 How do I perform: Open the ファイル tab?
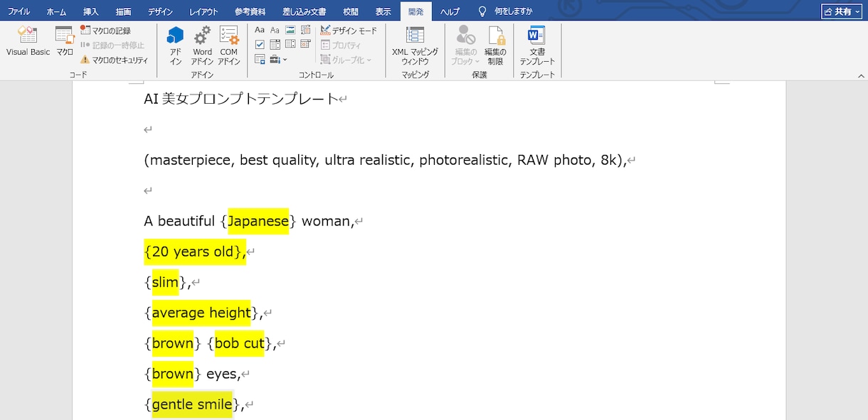click(19, 11)
